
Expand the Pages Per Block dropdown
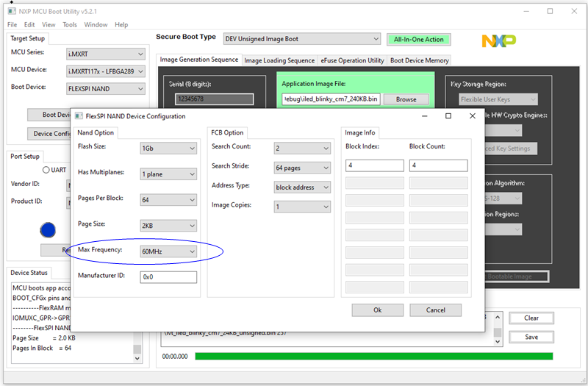[168, 200]
